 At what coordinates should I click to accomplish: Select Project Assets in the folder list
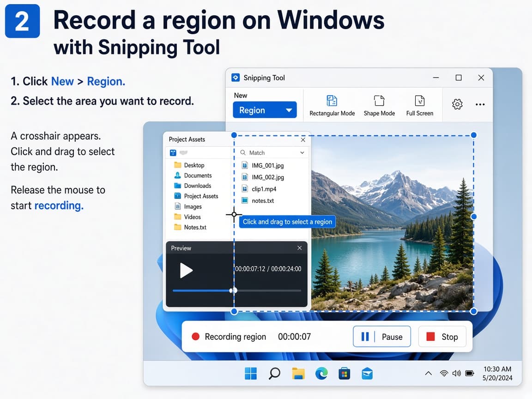196,196
